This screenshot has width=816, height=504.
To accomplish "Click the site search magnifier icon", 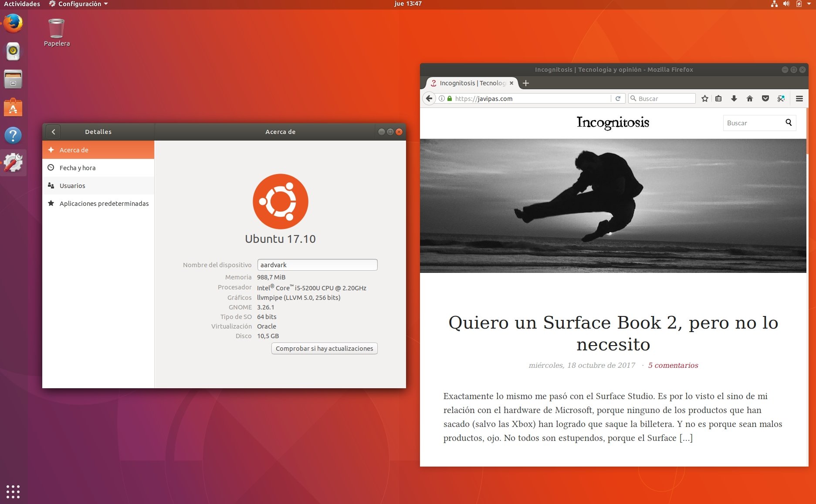I will click(789, 123).
